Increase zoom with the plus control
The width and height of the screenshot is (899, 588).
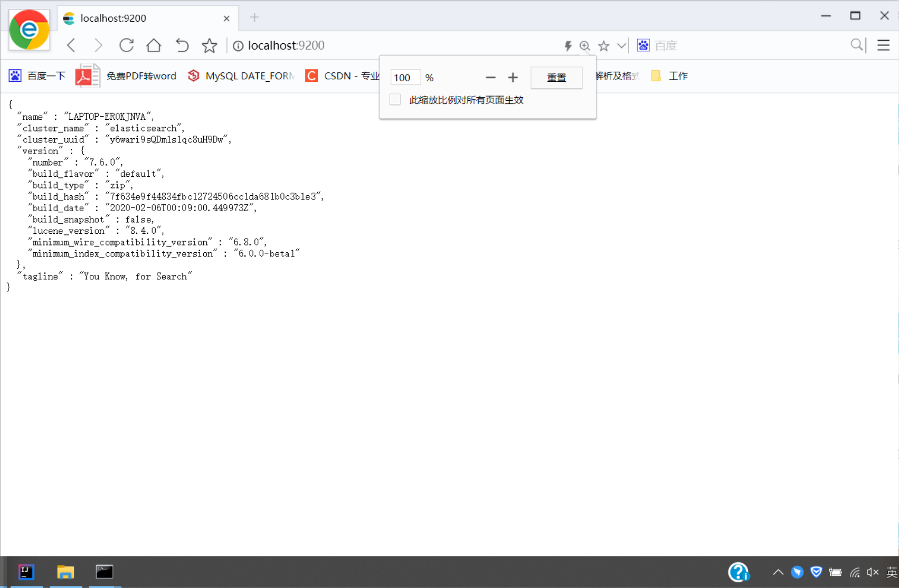tap(512, 78)
